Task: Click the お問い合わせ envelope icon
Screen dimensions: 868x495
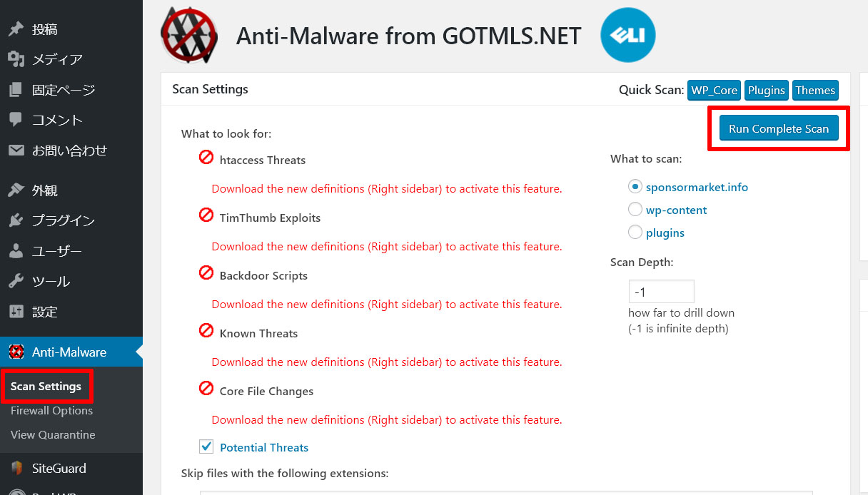Action: click(x=16, y=150)
